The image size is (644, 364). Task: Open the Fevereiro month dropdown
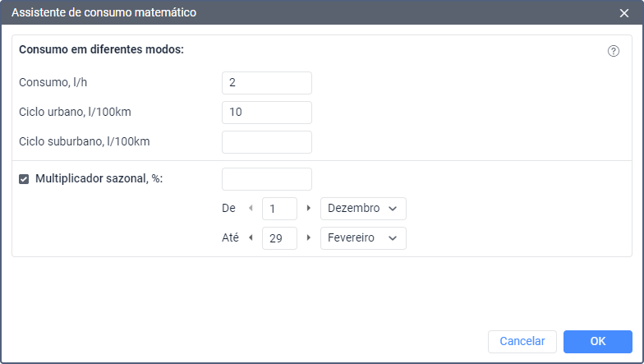[363, 238]
